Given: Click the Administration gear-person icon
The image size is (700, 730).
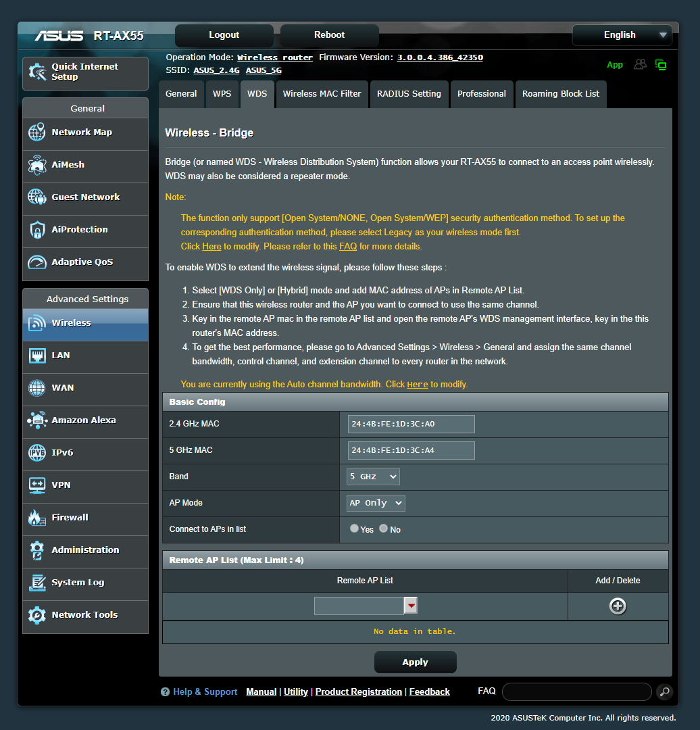Looking at the screenshot, I should pos(36,550).
